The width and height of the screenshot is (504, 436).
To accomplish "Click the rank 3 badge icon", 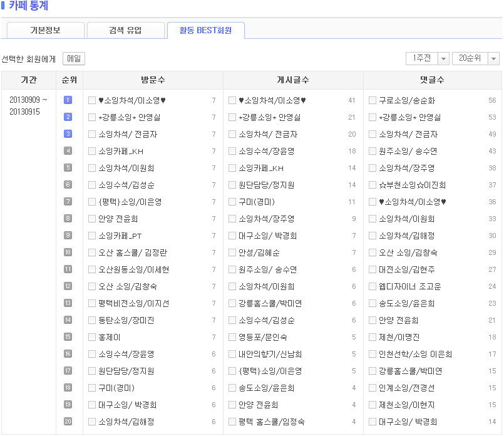I will [x=68, y=134].
